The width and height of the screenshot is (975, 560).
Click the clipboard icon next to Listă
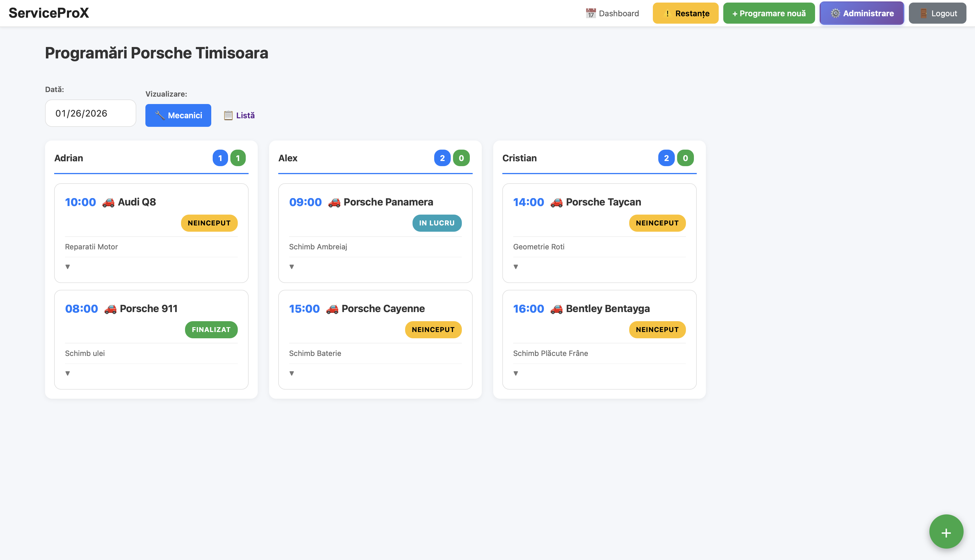[229, 115]
